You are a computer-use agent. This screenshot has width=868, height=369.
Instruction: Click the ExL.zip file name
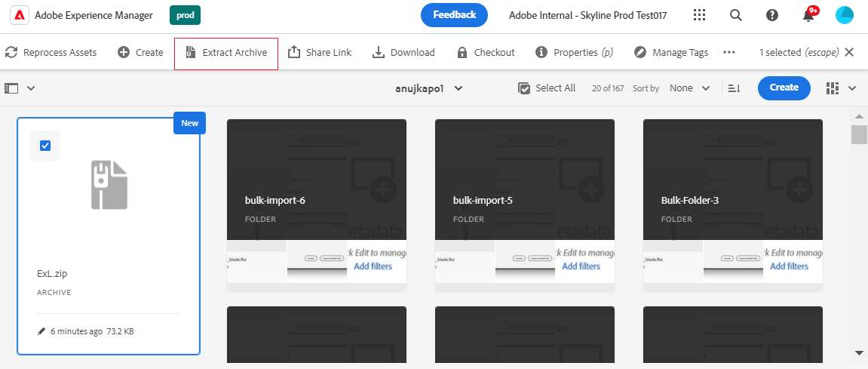[52, 274]
